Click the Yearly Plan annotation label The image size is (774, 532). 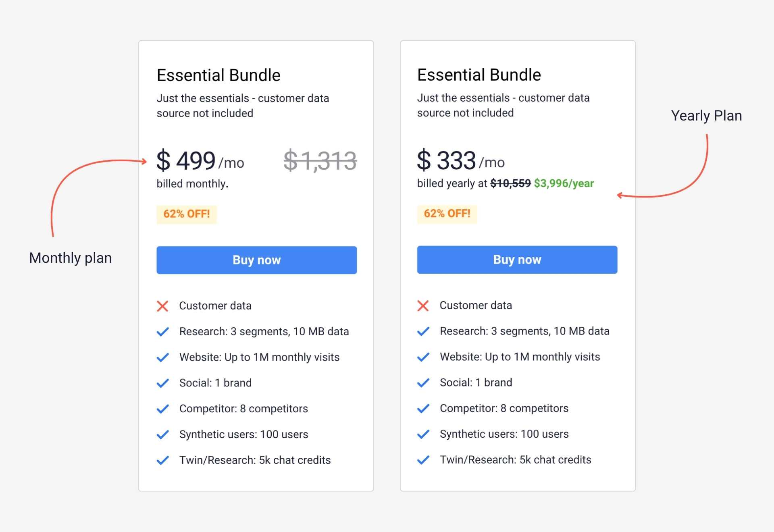point(706,116)
